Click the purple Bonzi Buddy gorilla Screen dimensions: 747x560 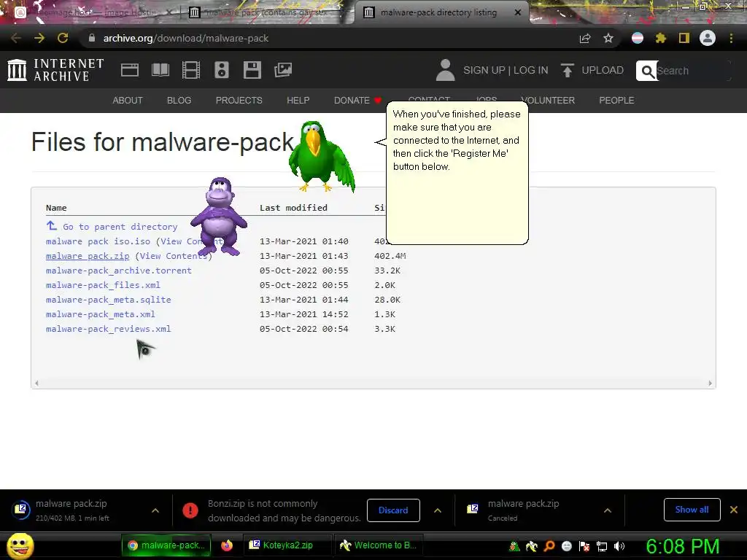coord(219,216)
